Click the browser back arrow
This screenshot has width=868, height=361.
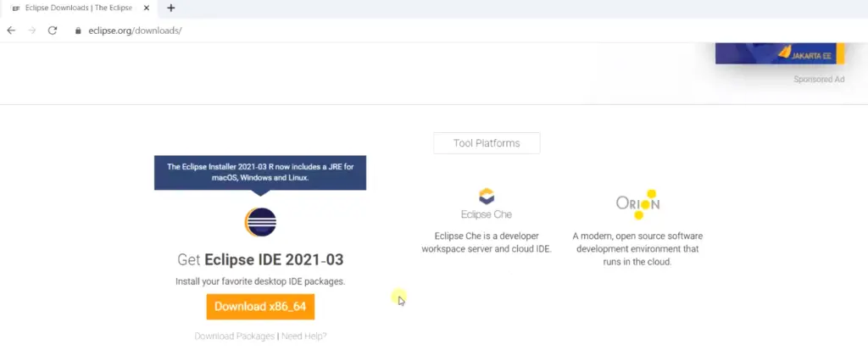[x=11, y=31]
